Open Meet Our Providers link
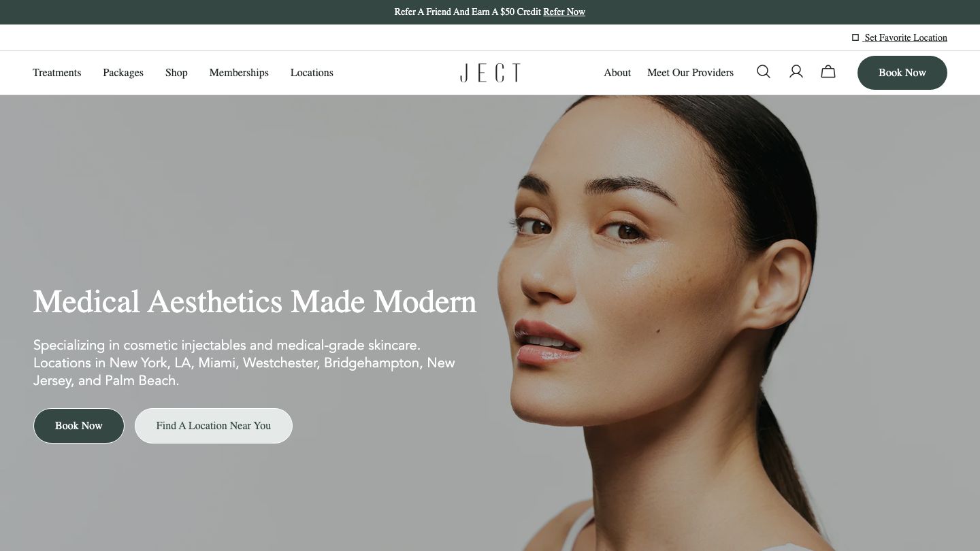Viewport: 980px width, 551px height. coord(690,73)
